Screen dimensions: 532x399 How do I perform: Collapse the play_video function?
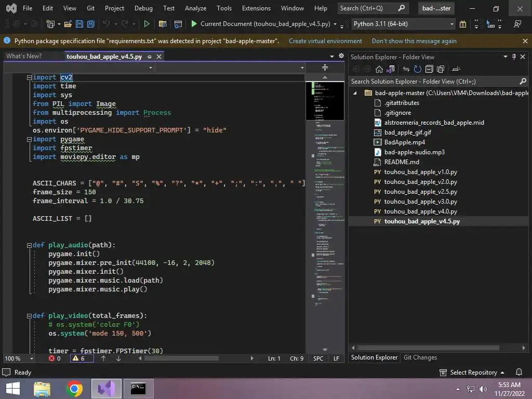point(29,316)
